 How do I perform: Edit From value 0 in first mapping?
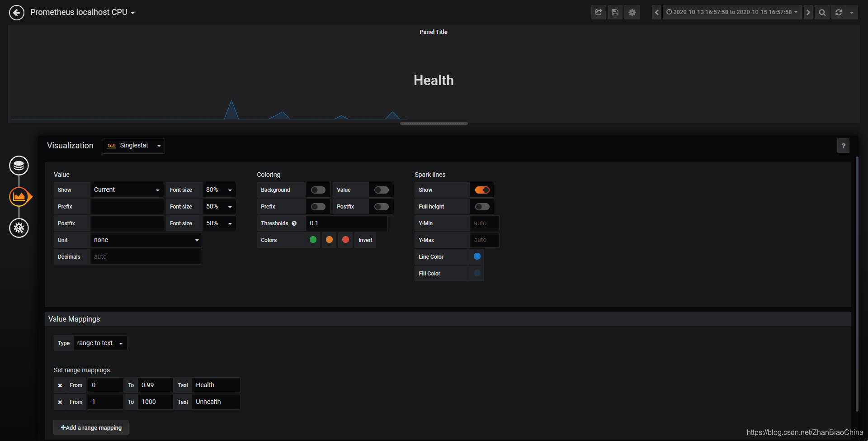point(105,385)
